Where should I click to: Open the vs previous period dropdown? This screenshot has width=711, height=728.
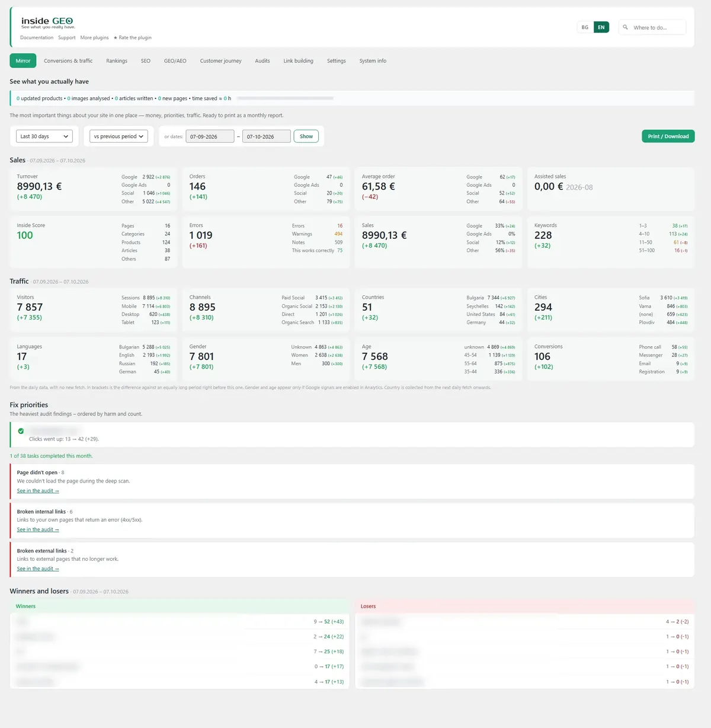point(118,136)
